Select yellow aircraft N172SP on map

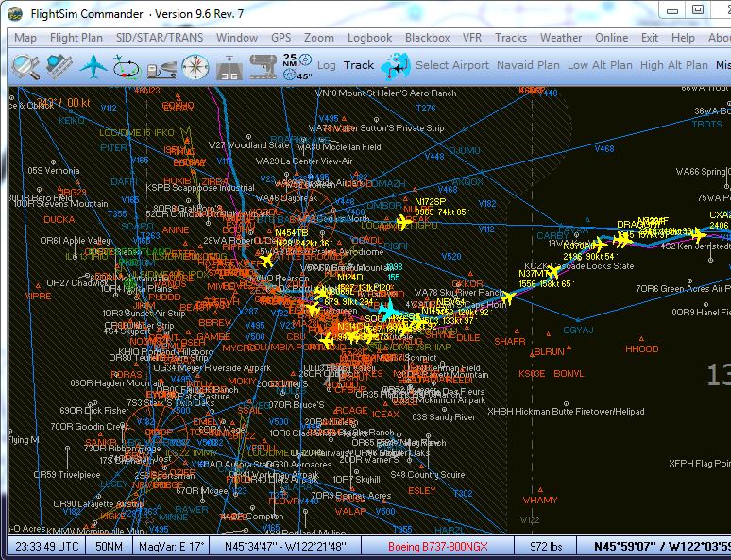coord(403,223)
